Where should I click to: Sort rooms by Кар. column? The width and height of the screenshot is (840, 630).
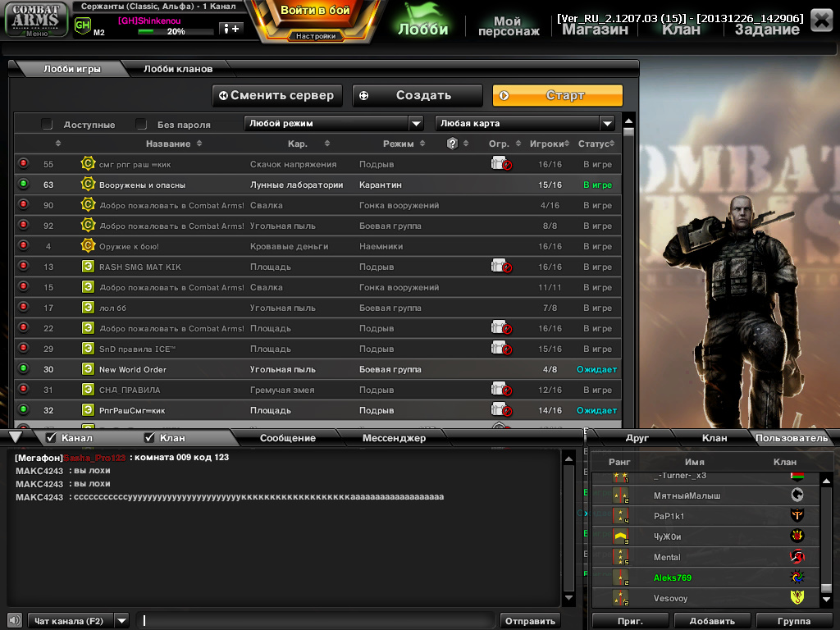tap(308, 144)
